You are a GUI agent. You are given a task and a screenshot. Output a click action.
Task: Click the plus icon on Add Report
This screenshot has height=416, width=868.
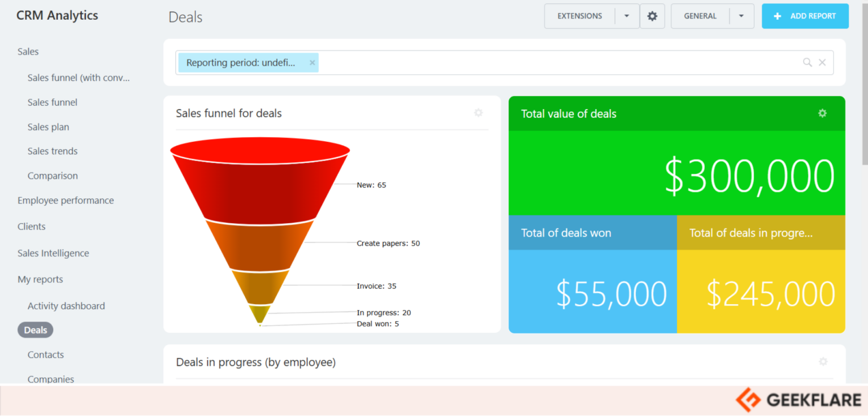click(x=778, y=16)
